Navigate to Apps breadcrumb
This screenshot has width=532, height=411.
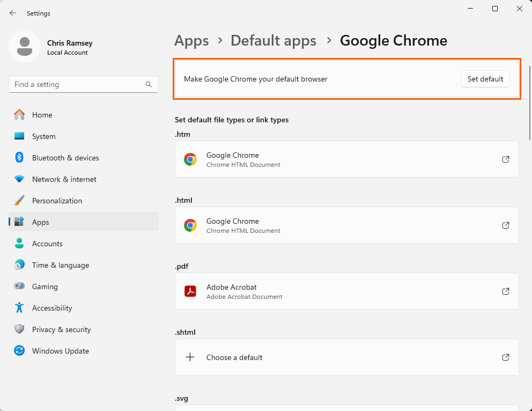[x=191, y=41]
